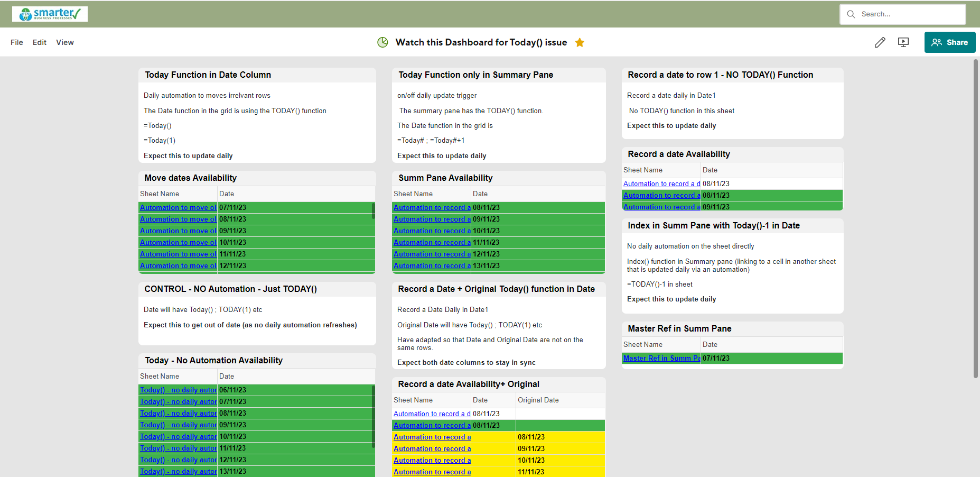Toggle the favorite star icon
The image size is (980, 477).
coord(580,42)
